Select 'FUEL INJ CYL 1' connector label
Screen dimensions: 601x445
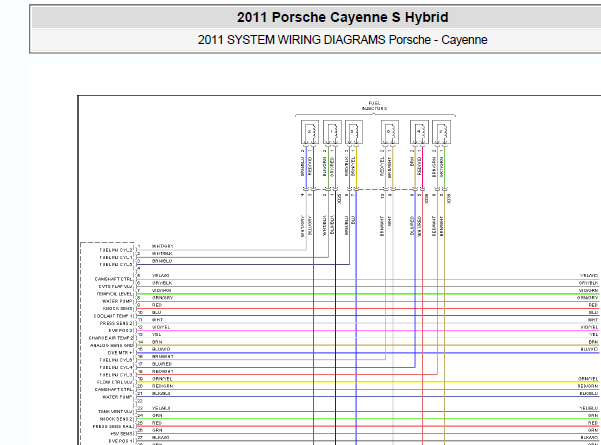click(x=116, y=257)
